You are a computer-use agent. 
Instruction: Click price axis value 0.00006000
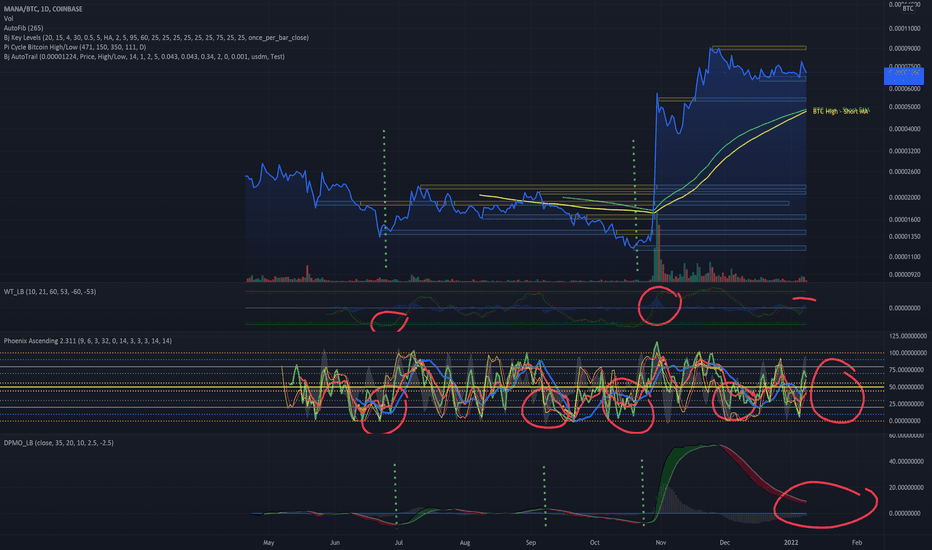[x=904, y=89]
